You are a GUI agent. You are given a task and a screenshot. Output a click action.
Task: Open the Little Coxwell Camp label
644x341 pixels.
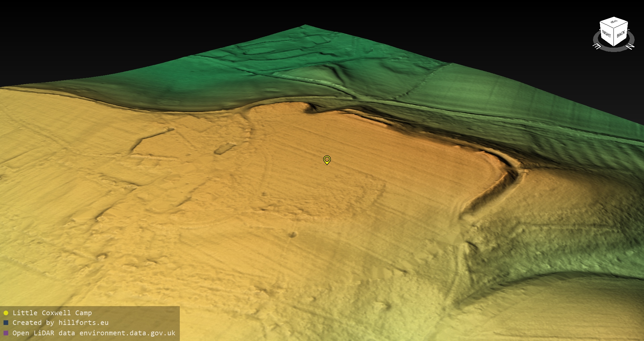52,313
